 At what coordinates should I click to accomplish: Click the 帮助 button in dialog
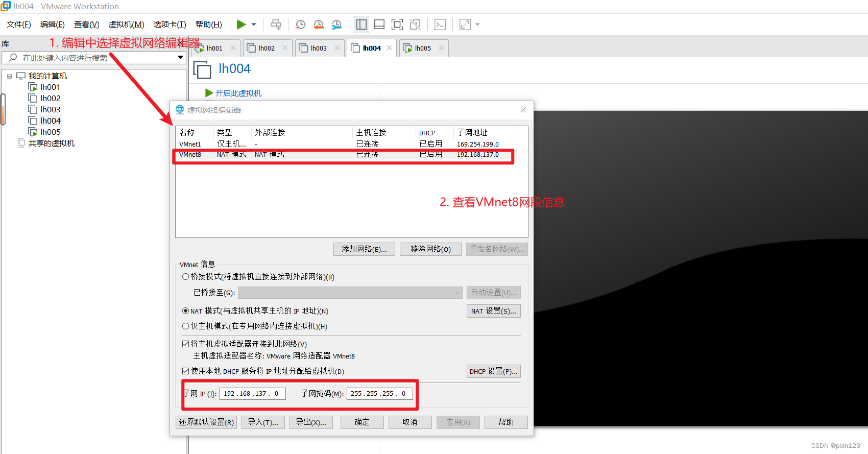coord(506,422)
